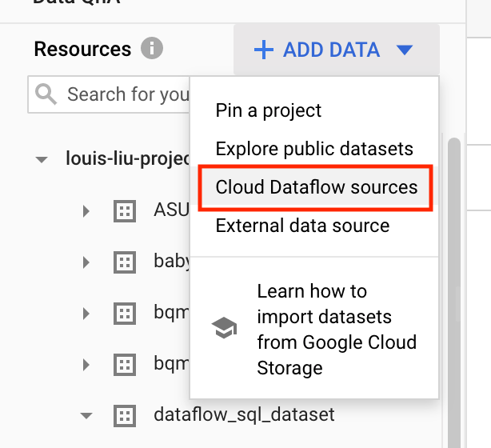Screen dimensions: 491x448
Task: Click the dataflow_sql_dataset grid icon
Action: [x=123, y=415]
